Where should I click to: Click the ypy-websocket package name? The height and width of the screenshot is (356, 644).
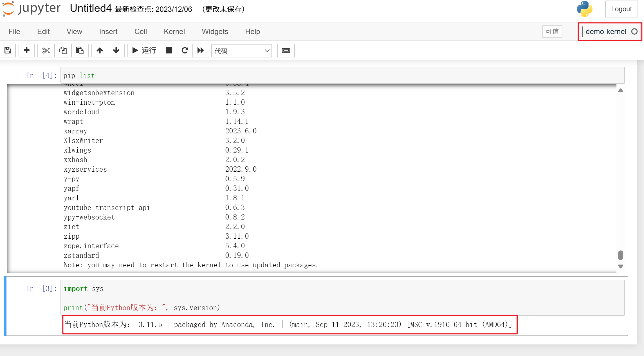89,217
